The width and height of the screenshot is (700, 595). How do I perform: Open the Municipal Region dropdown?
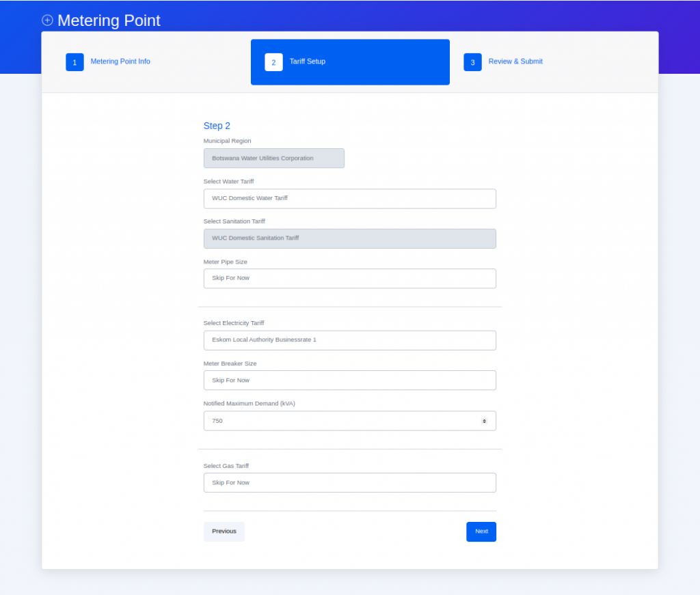point(273,158)
